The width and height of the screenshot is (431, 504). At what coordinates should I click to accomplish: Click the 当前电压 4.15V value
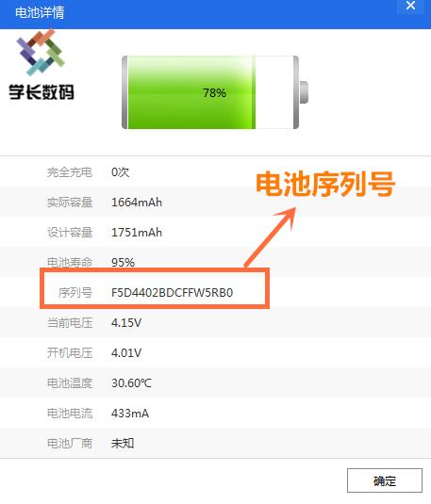pos(126,323)
